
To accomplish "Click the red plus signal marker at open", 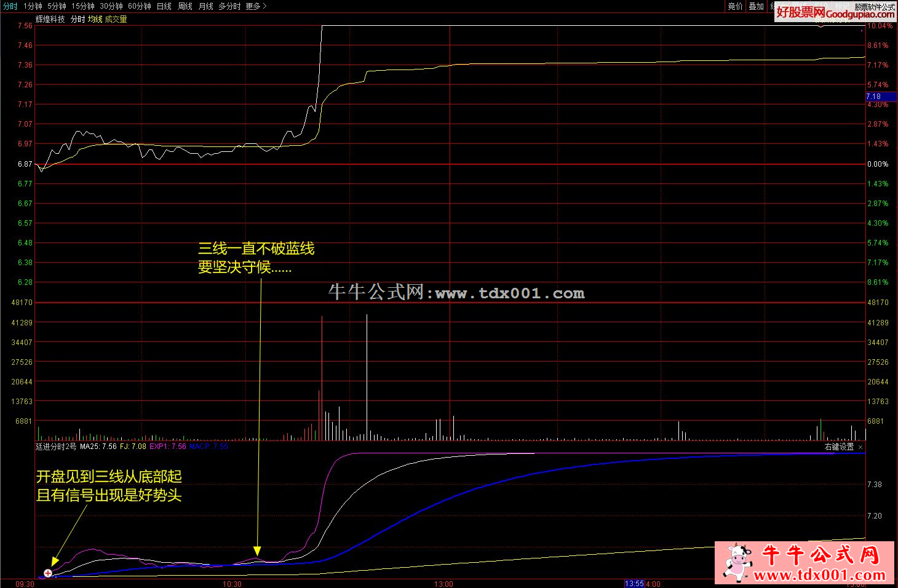I will (x=48, y=573).
